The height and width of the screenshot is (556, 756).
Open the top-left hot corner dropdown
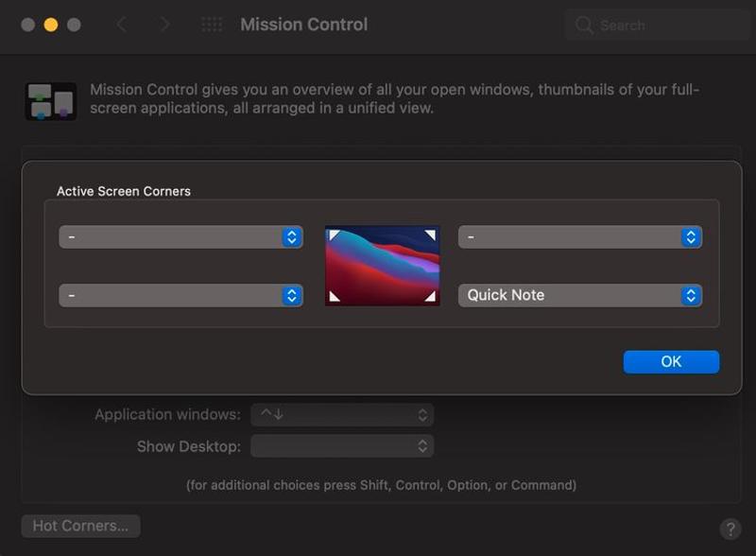pos(180,236)
